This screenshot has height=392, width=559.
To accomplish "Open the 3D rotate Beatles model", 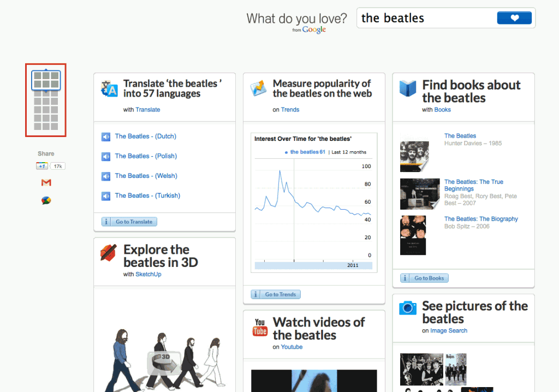I will coord(164,363).
